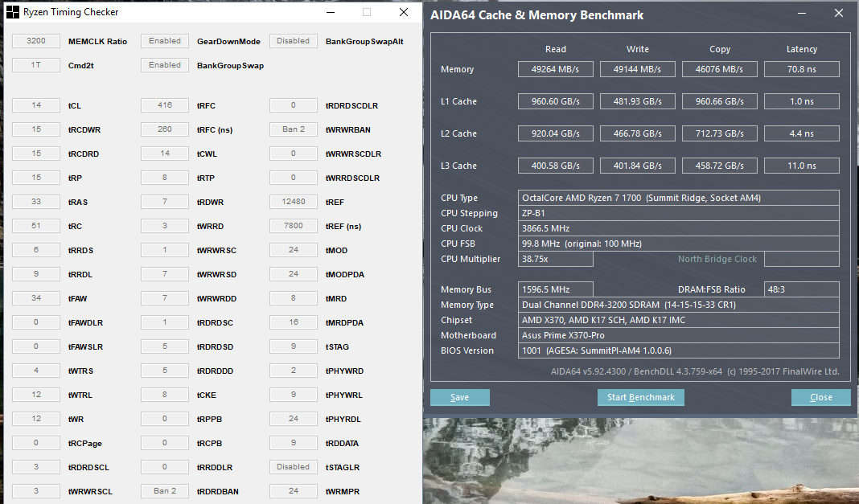Screen dimensions: 859x504
Task: Select the tWTRS value field
Action: [36, 371]
